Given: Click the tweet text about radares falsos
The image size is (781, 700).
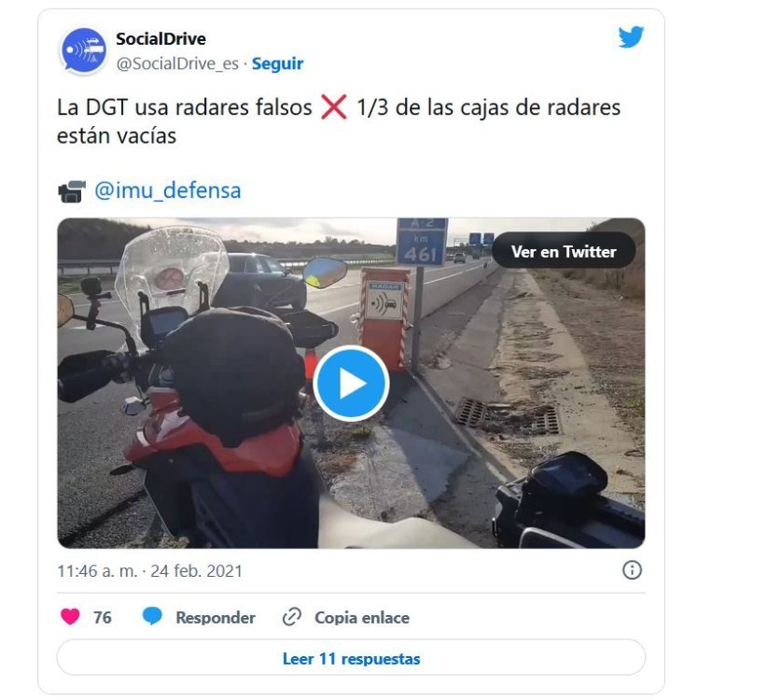Looking at the screenshot, I should coord(339,121).
